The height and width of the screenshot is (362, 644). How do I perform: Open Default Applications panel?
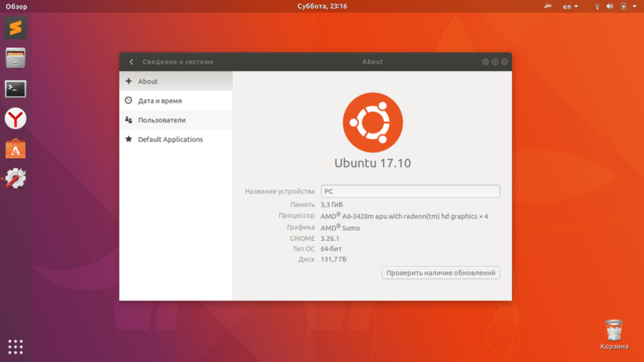[176, 139]
